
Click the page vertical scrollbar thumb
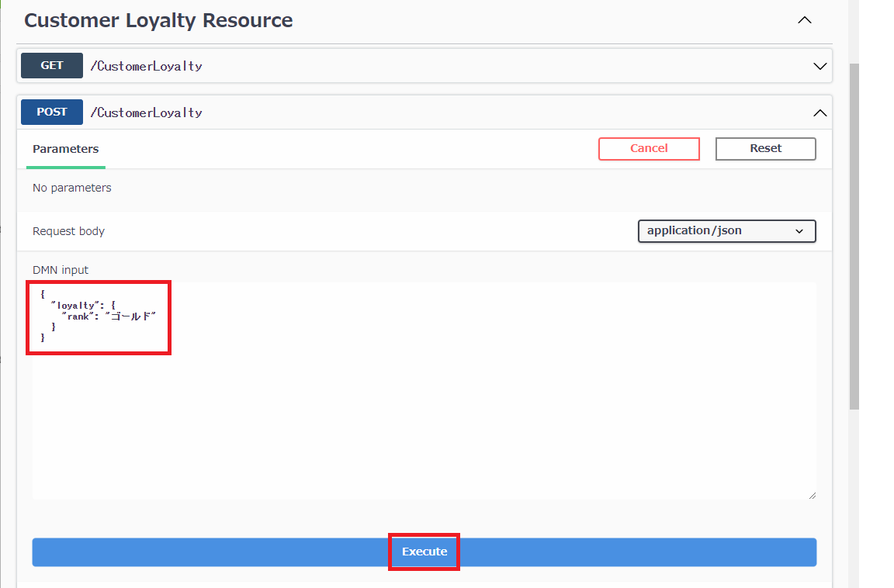pyautogui.click(x=854, y=237)
